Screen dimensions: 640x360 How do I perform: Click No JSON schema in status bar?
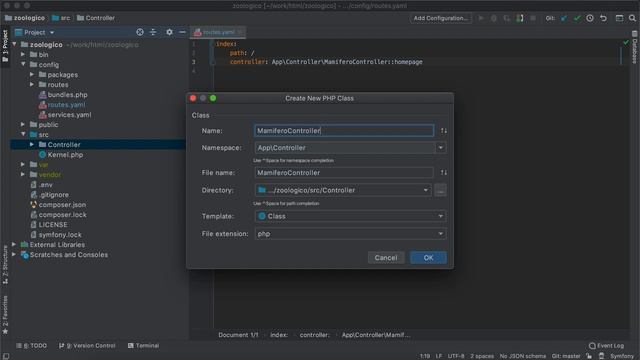tap(522, 356)
